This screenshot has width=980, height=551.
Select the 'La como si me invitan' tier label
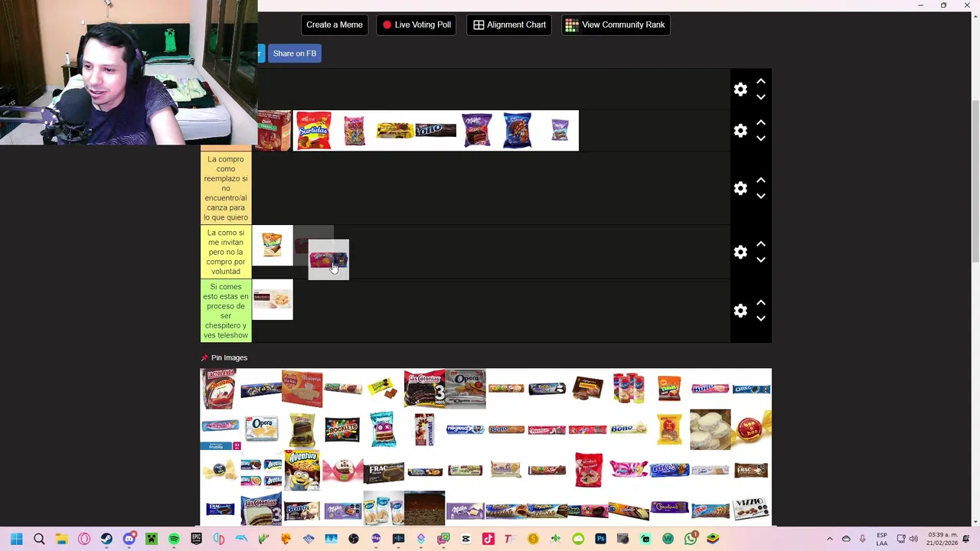(x=226, y=252)
